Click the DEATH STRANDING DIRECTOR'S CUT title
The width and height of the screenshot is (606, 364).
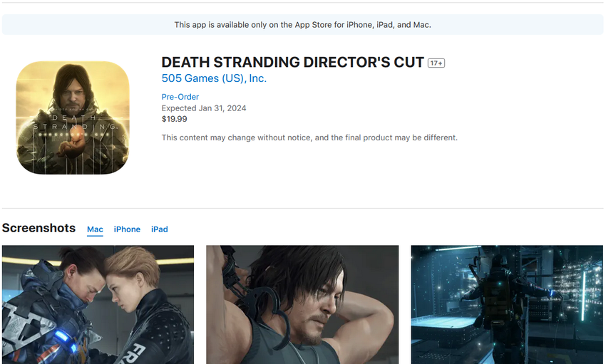click(x=292, y=63)
